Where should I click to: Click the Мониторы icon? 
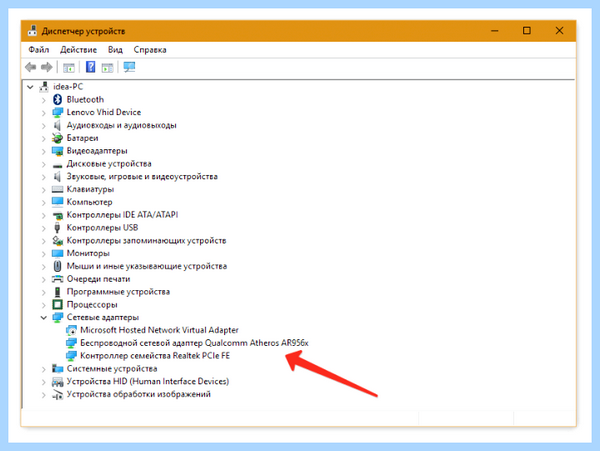pos(57,253)
